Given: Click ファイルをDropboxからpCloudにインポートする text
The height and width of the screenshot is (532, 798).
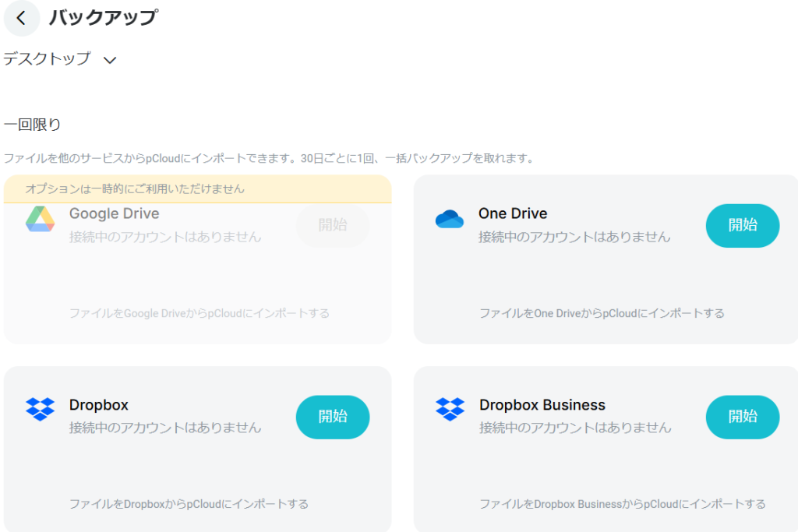Looking at the screenshot, I should pyautogui.click(x=189, y=504).
